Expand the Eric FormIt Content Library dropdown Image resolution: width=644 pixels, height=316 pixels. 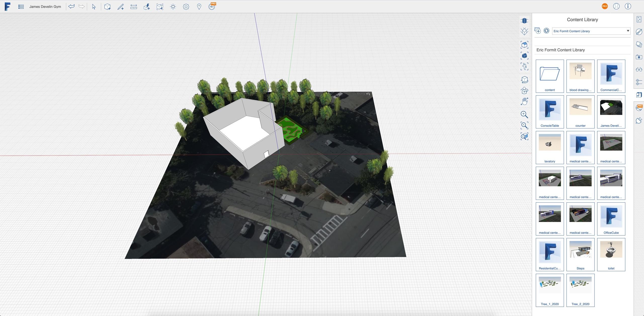coord(591,31)
